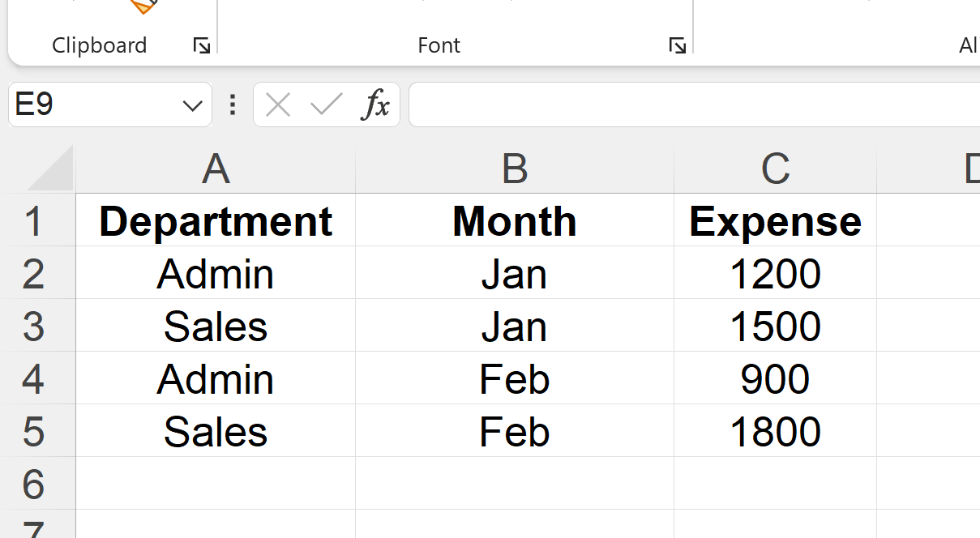980x538 pixels.
Task: Select the Feb cell in row 4
Action: [x=515, y=378]
